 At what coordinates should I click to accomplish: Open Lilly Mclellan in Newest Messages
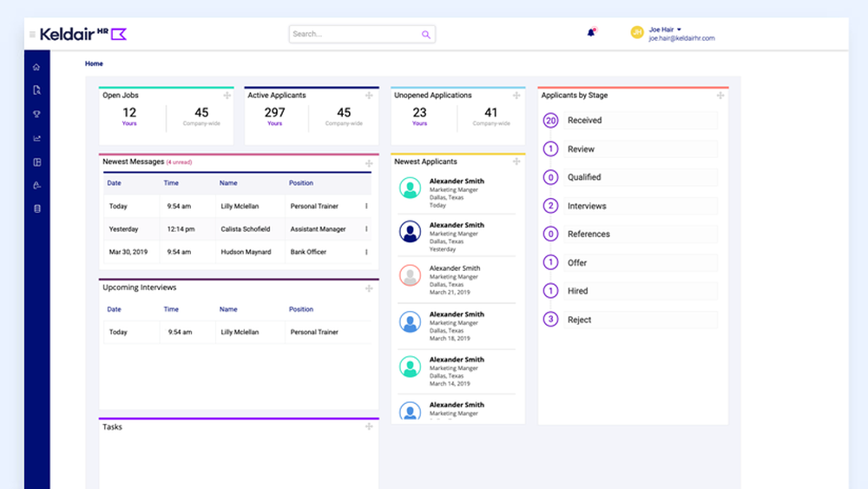coord(240,206)
